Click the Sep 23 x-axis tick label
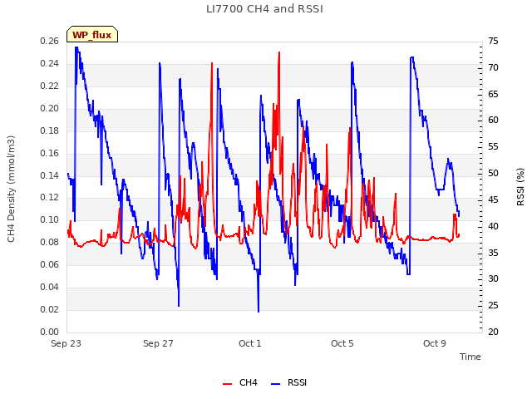532x399 pixels. coord(66,343)
